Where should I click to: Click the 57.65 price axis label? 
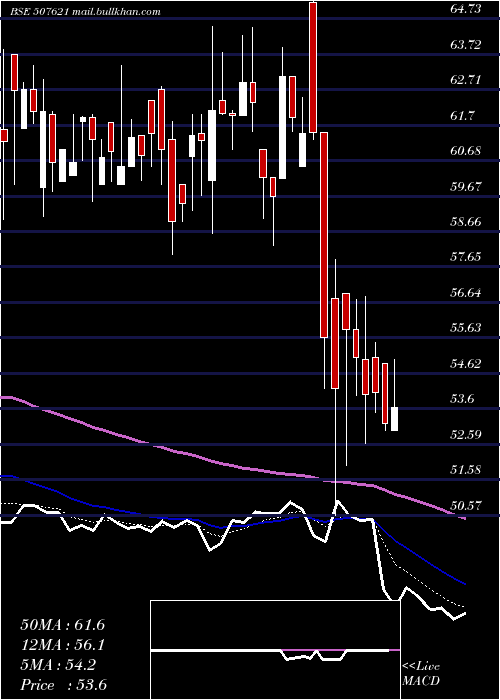pyautogui.click(x=466, y=257)
